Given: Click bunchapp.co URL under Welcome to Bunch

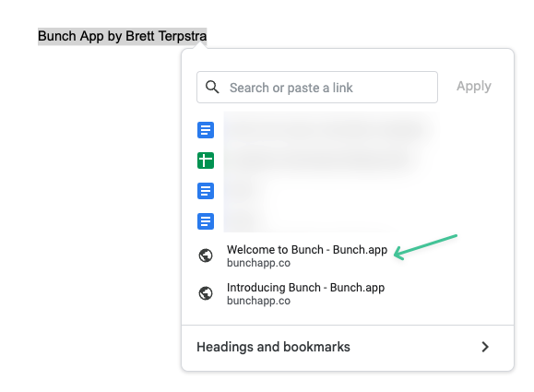Looking at the screenshot, I should pos(258,263).
